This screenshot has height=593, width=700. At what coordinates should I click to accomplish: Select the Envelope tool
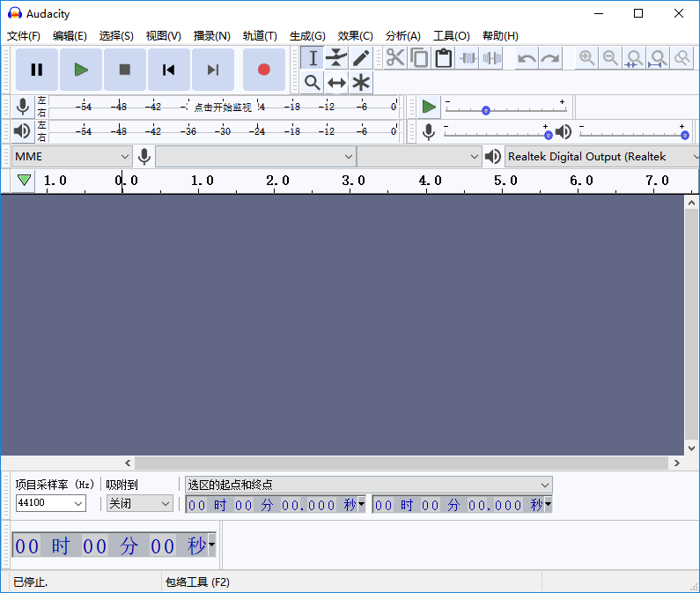(336, 58)
